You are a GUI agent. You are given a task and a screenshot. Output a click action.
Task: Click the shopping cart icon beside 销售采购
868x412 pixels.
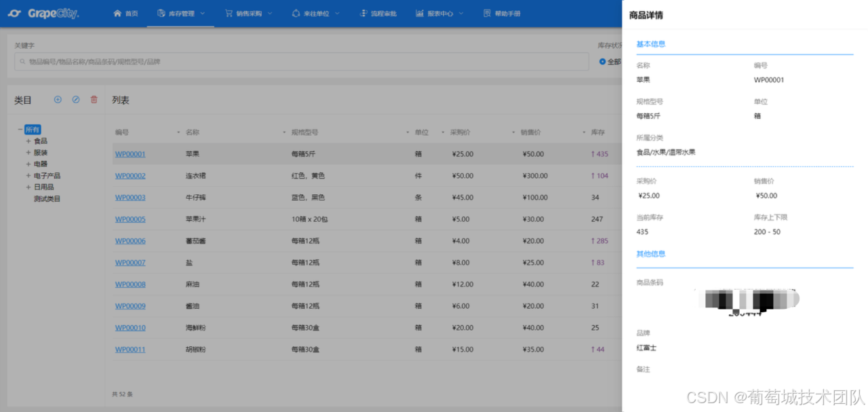229,13
